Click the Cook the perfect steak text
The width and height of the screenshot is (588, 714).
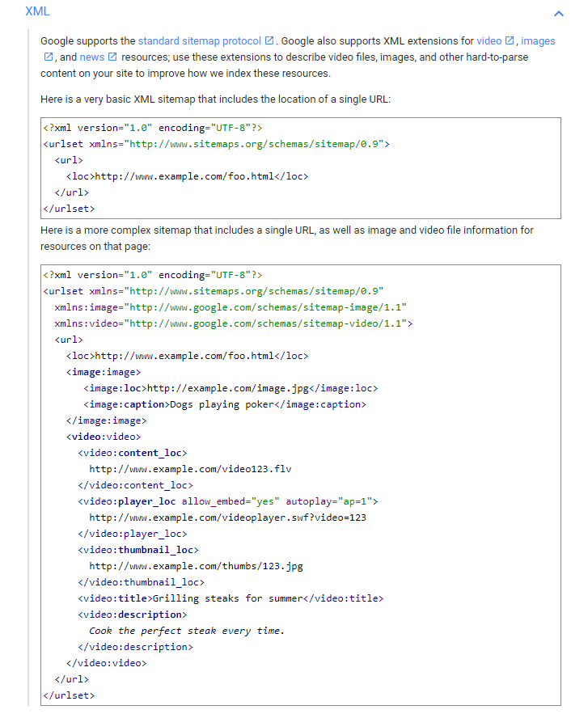[x=187, y=631]
